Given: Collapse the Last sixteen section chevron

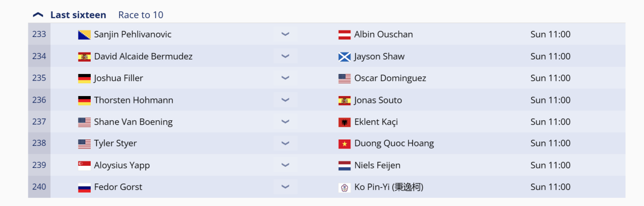Looking at the screenshot, I should [38, 15].
